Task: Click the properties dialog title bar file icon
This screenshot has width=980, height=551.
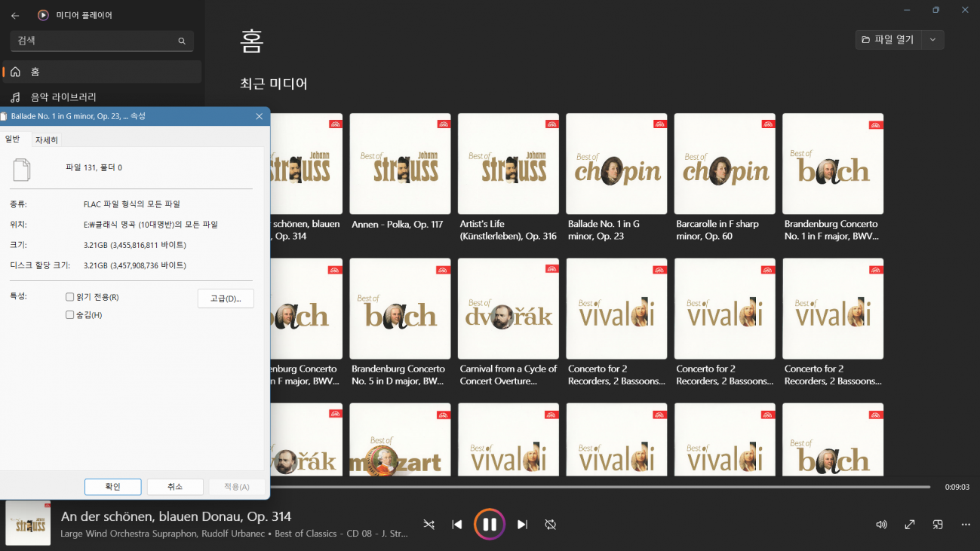Action: click(x=4, y=116)
